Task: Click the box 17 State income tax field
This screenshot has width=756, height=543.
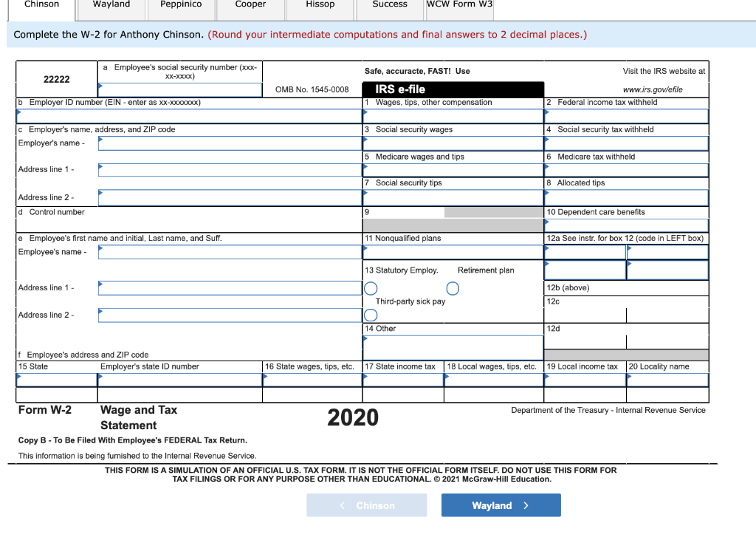Action: [x=402, y=380]
